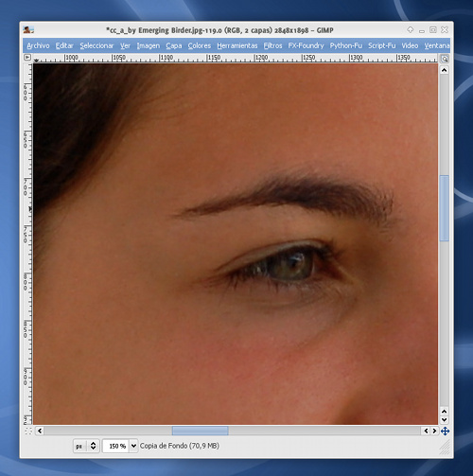
Task: Click the image menu arrow at ruler corner
Action: coord(27,58)
